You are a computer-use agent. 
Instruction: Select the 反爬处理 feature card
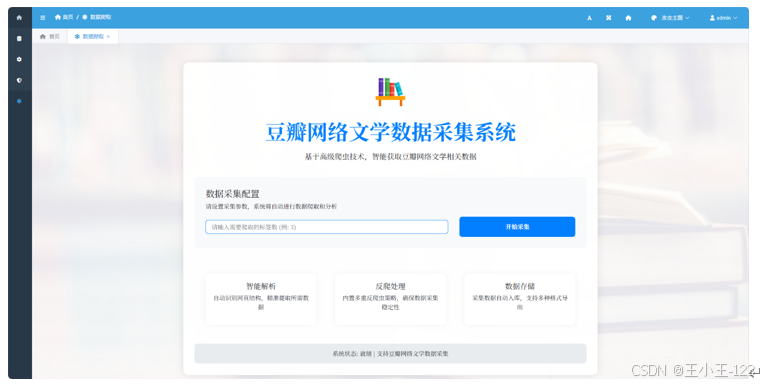390,299
